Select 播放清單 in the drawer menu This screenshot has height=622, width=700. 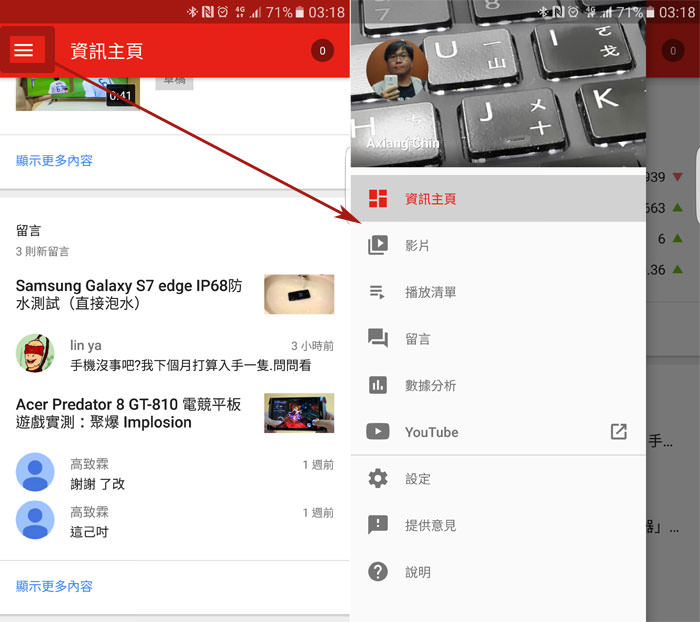431,292
